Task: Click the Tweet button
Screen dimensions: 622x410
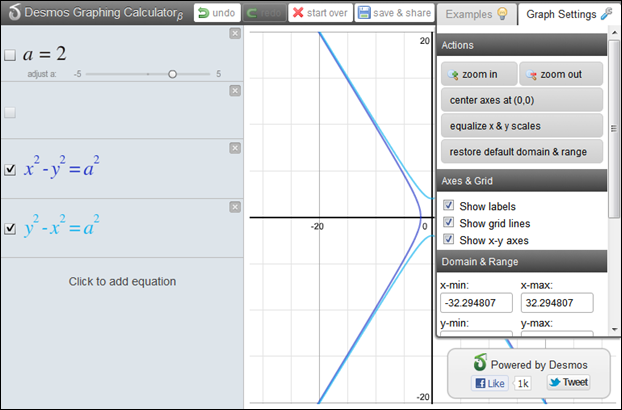Action: coord(569,382)
